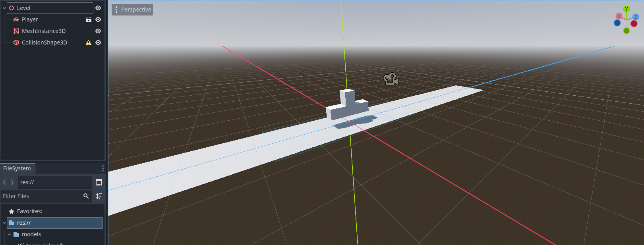Click the Z axis on the view gizmo
644x245 pixels.
tap(636, 17)
